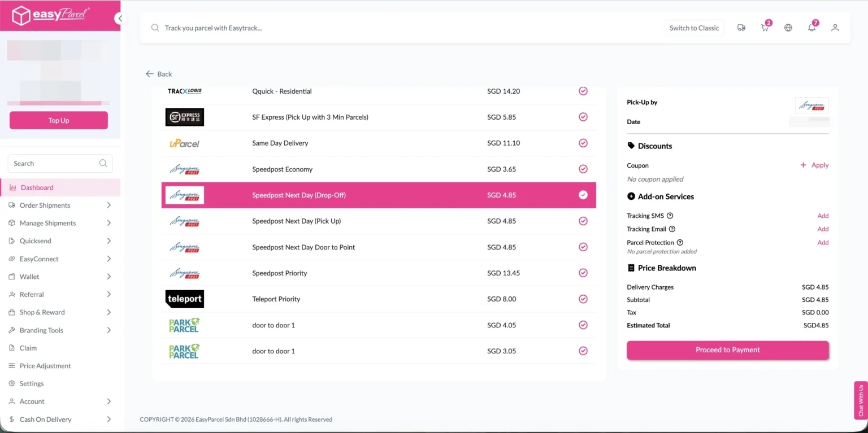This screenshot has height=433, width=868.
Task: Click the Add-on Services plus icon
Action: pos(631,196)
